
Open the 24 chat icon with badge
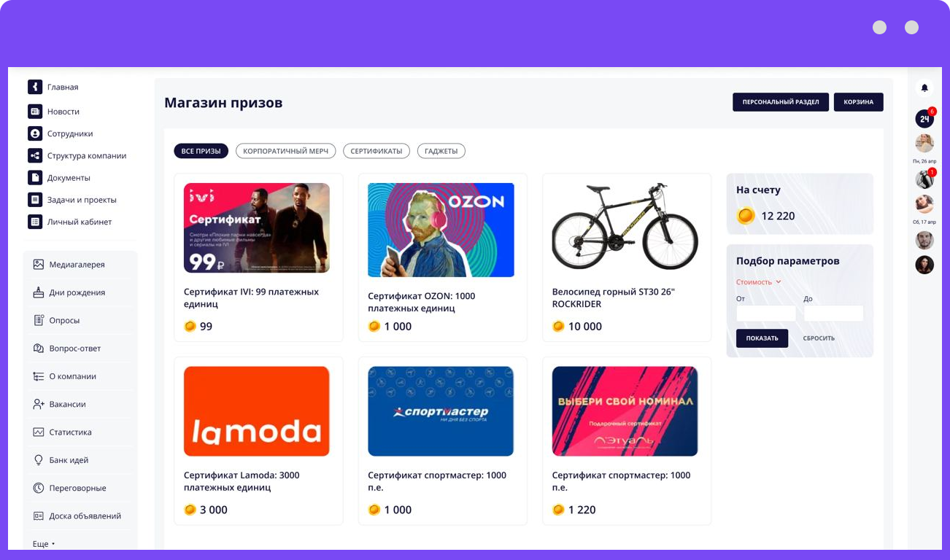925,118
